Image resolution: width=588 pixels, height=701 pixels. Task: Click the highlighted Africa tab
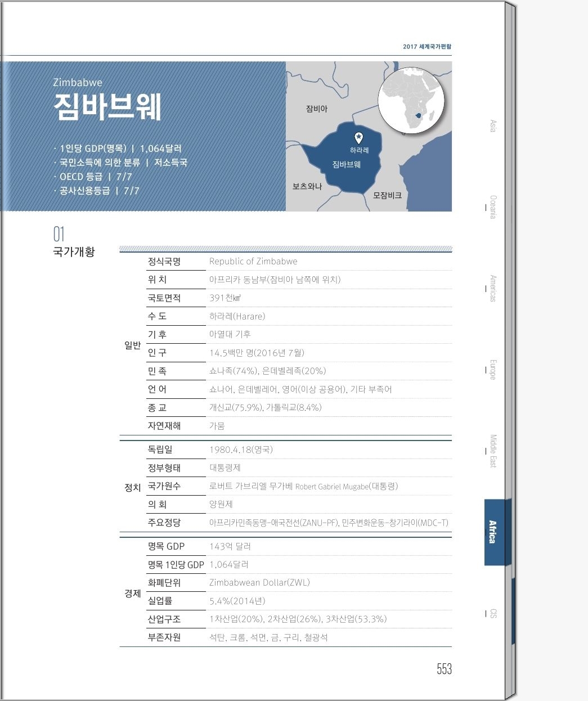click(x=493, y=532)
